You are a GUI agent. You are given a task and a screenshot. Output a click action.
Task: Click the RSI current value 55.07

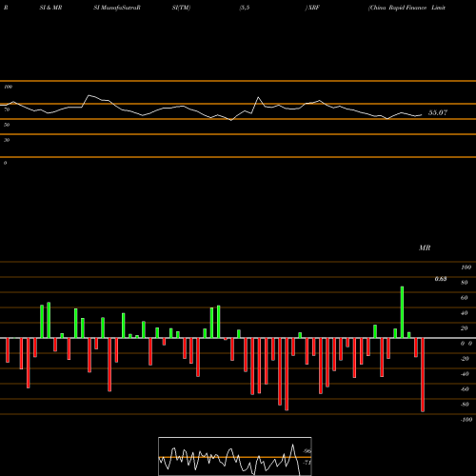(438, 112)
